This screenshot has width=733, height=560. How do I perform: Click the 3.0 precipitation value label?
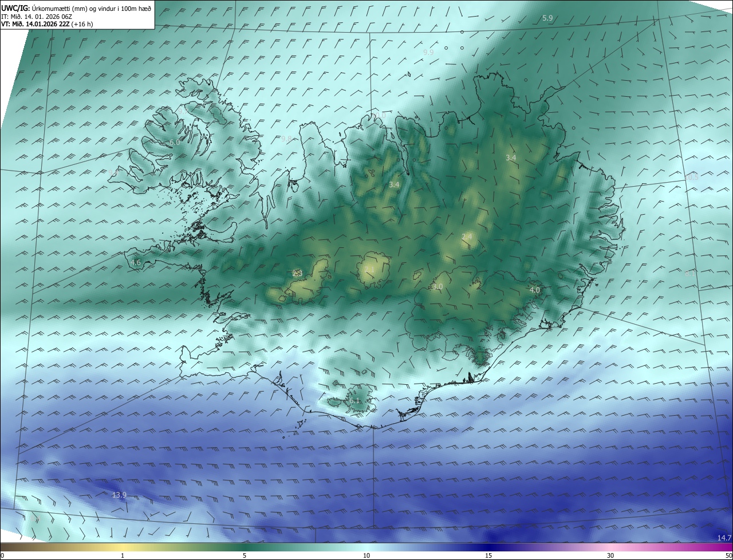coord(438,286)
